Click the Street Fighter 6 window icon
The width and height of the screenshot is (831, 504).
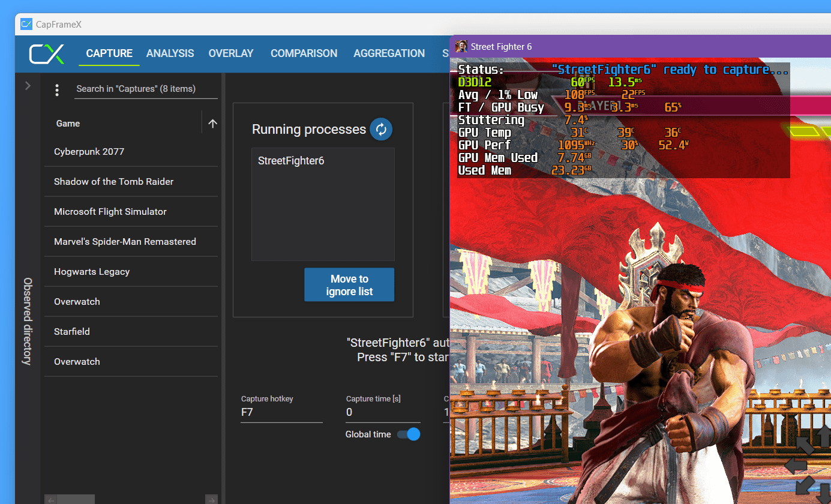coord(461,47)
